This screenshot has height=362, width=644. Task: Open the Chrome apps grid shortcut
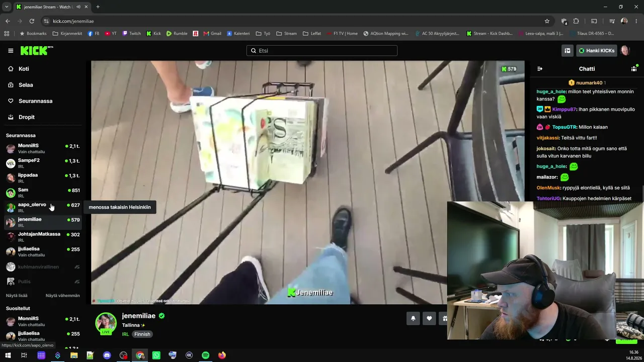point(7,34)
